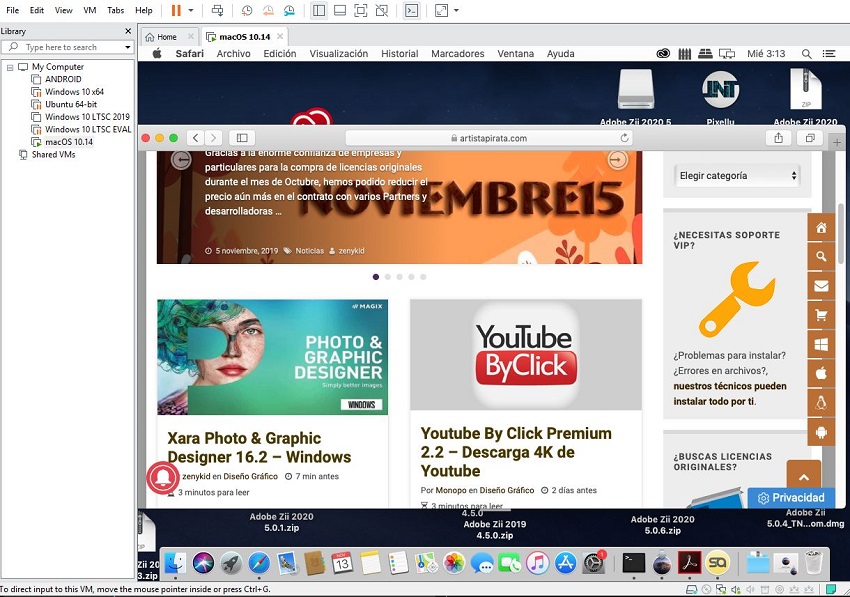Open Safari Historial menu
The image size is (850, 597).
click(400, 54)
